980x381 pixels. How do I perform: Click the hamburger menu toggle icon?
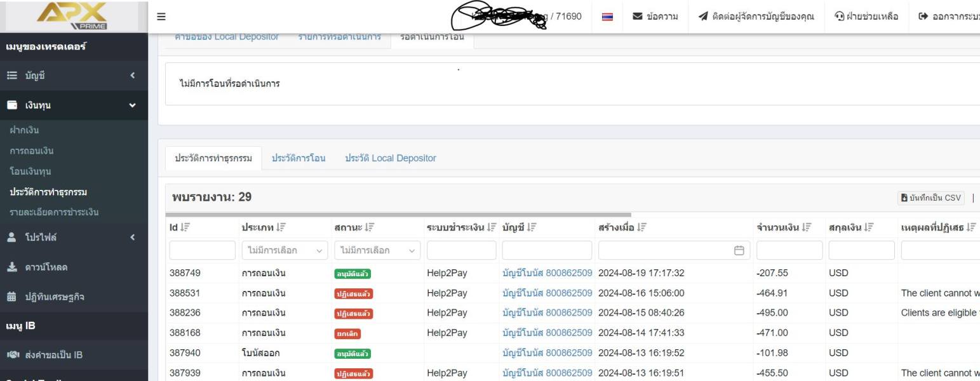(x=161, y=17)
